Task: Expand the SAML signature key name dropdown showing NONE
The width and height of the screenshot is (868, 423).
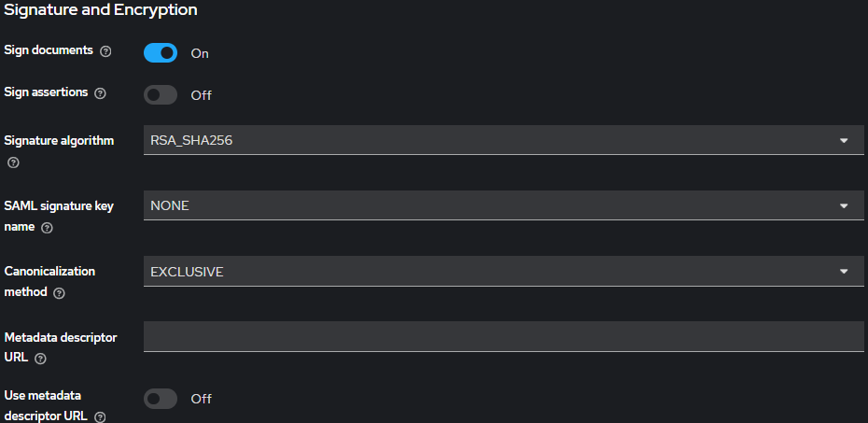Action: point(503,205)
